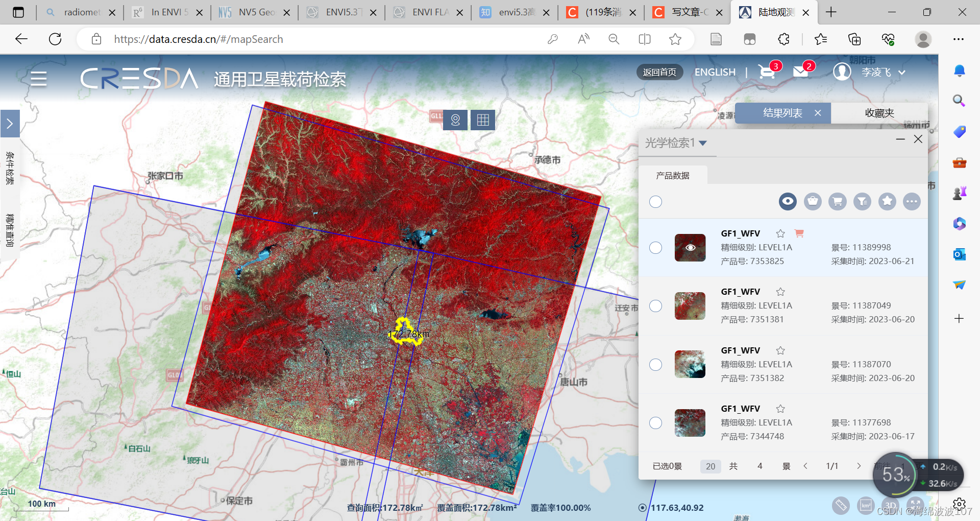This screenshot has width=980, height=521.
Task: Close the 结果列表 tab with its X
Action: pos(818,113)
